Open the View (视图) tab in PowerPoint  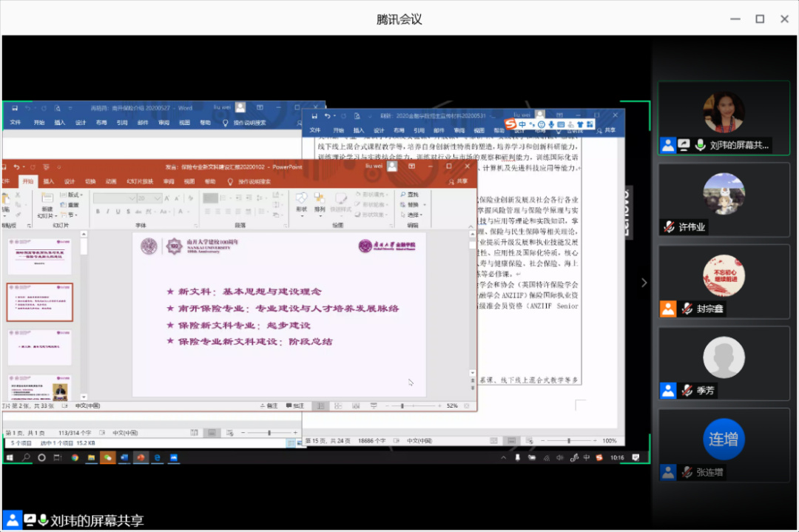189,181
